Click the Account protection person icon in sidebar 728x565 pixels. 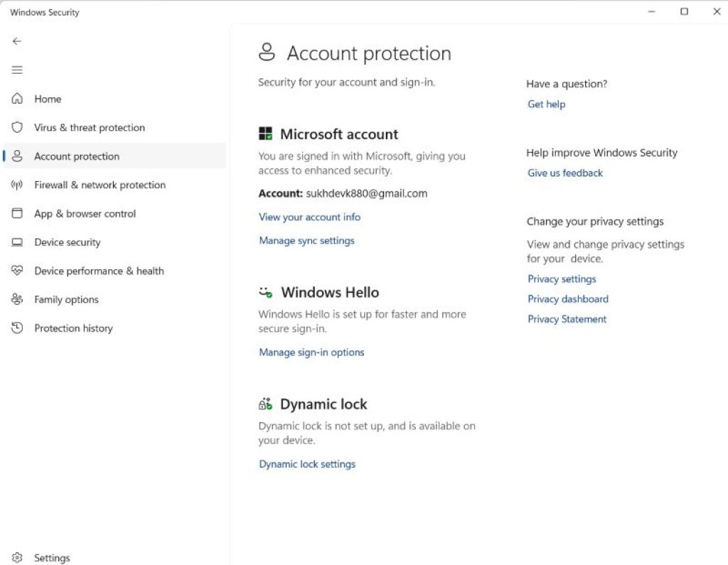tap(17, 156)
